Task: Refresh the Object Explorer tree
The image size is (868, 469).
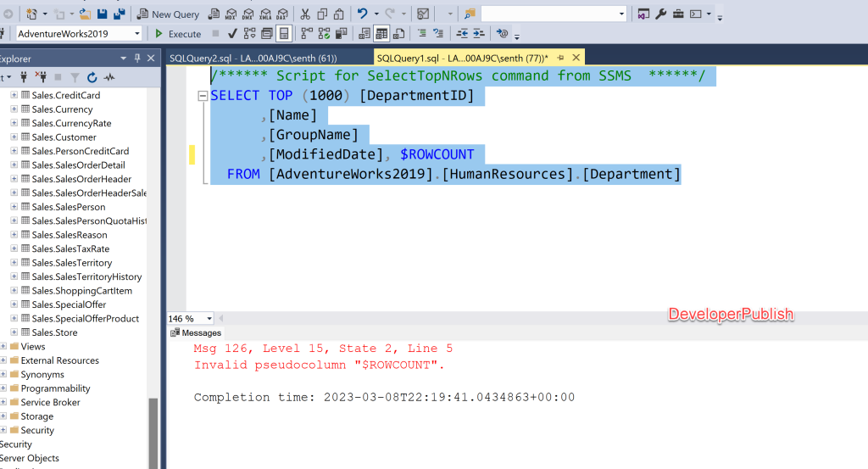Action: click(x=92, y=78)
